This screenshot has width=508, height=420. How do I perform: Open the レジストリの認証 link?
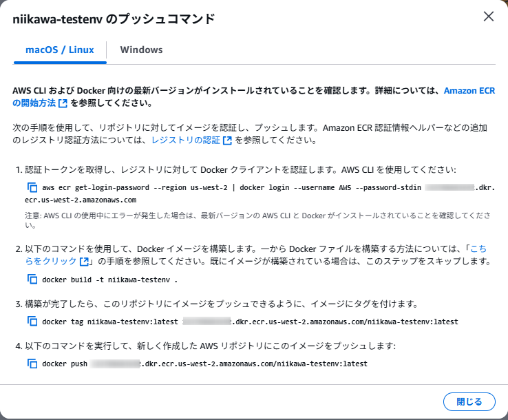click(186, 140)
